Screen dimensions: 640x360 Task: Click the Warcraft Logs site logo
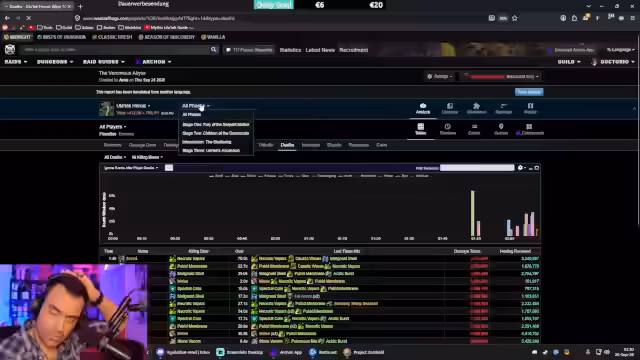pos(10,50)
